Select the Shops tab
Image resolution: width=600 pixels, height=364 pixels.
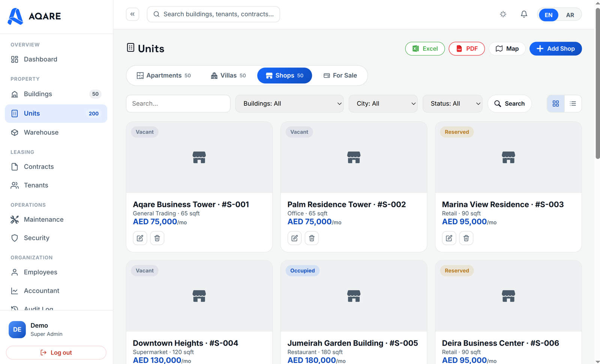coord(285,75)
